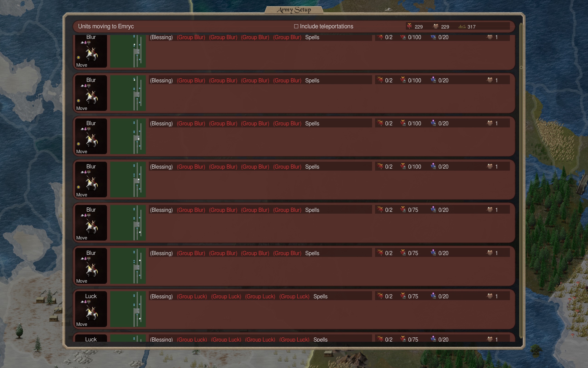Click (Blessing) order in first Luck row

click(x=161, y=296)
